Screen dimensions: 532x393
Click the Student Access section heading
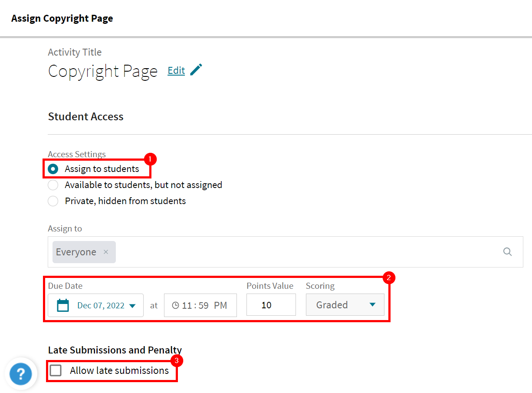coord(85,116)
